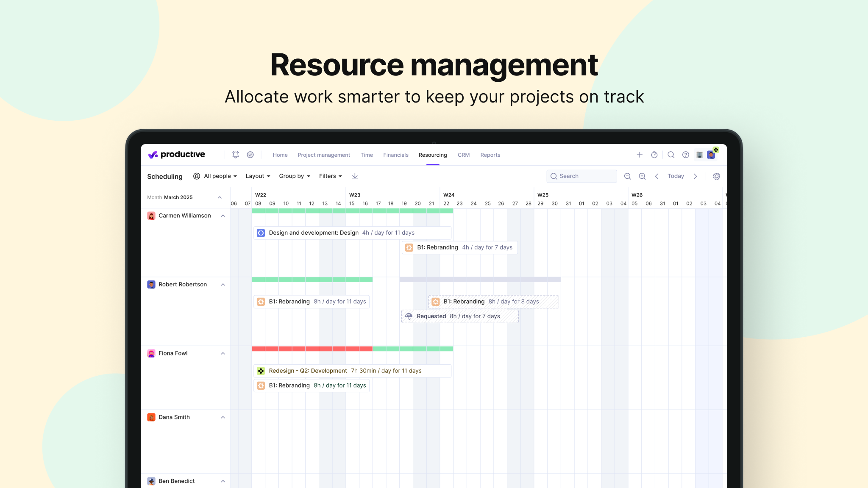Click the download export icon
This screenshot has width=868, height=488.
coord(355,176)
